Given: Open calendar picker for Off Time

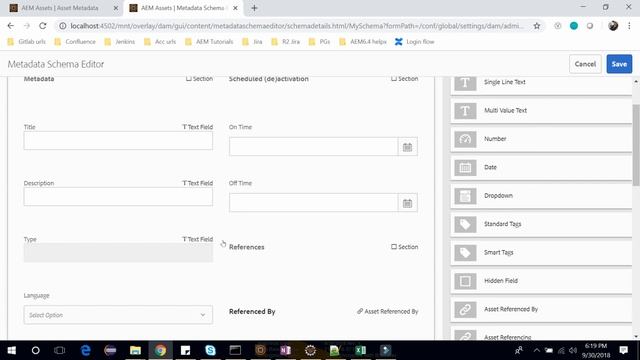Looking at the screenshot, I should pyautogui.click(x=407, y=203).
